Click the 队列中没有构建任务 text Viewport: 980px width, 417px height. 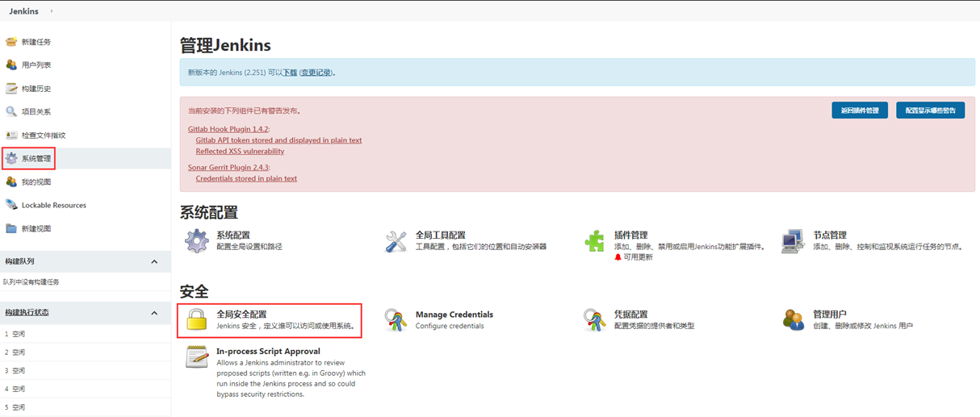[31, 282]
